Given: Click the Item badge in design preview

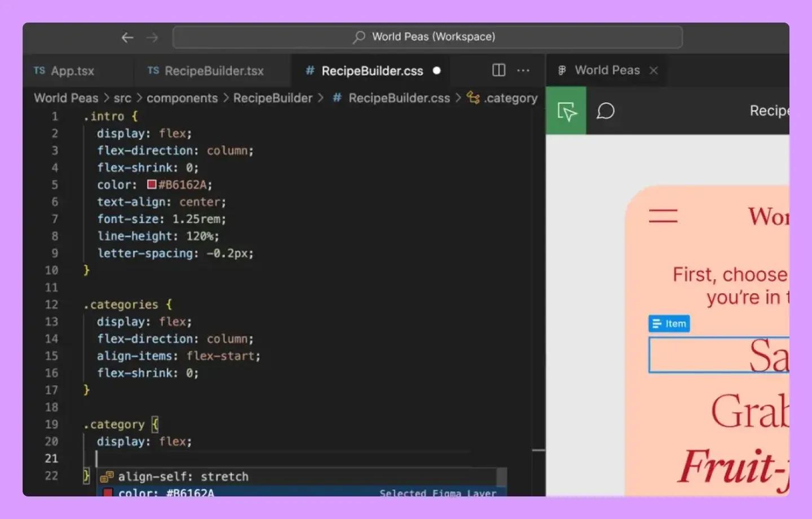Looking at the screenshot, I should coord(669,323).
